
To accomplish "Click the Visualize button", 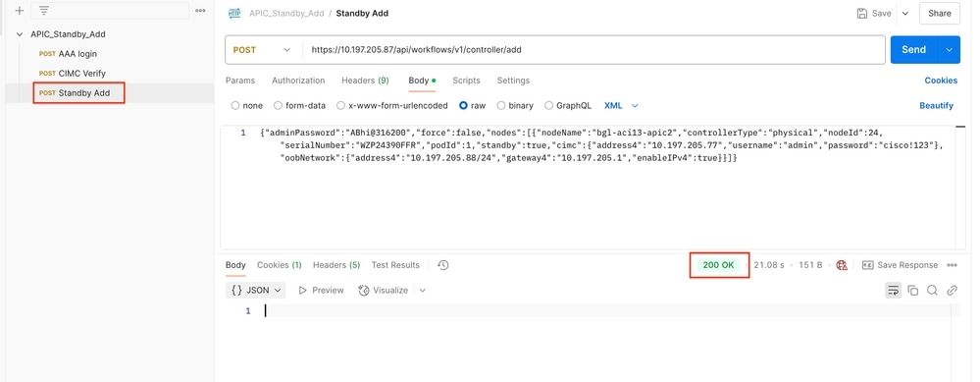I will click(384, 290).
